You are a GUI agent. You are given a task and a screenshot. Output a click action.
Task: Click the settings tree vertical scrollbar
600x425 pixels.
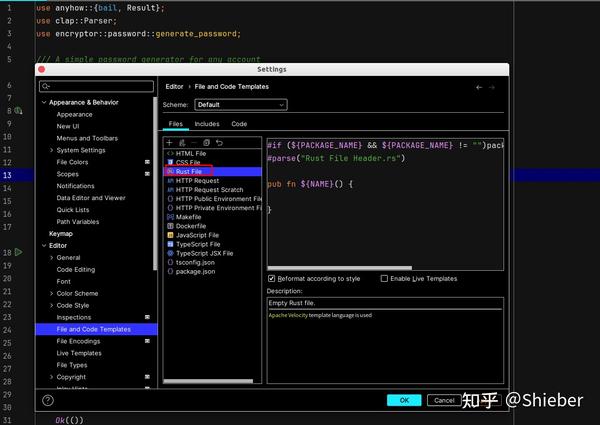click(155, 184)
